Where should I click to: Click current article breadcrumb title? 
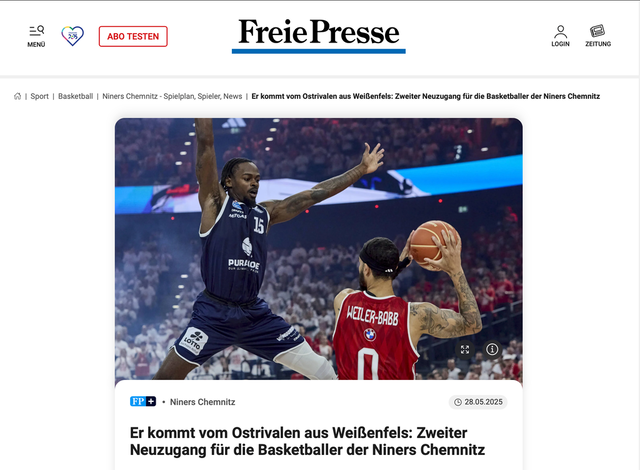coord(426,96)
